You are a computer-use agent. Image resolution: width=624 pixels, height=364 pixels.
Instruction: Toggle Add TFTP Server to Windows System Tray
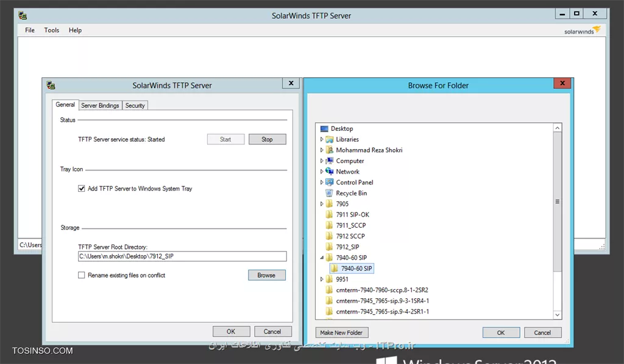click(82, 189)
